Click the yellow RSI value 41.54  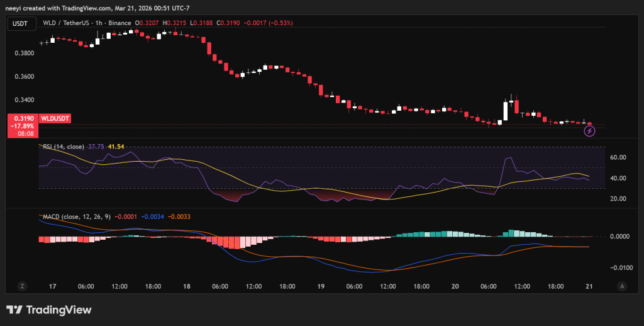pos(116,147)
